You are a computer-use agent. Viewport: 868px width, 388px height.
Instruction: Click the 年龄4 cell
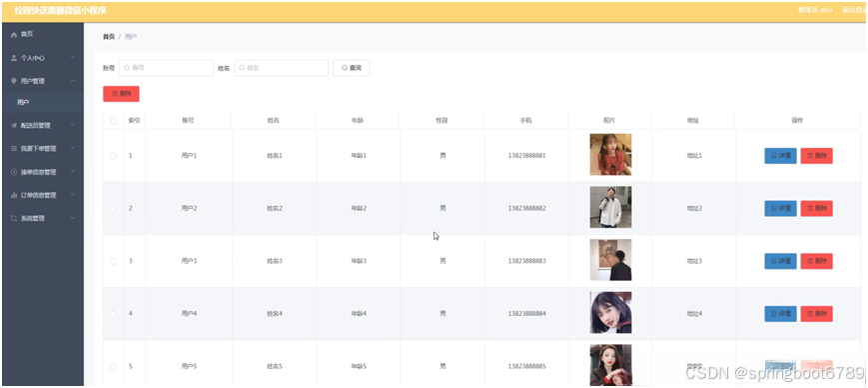coord(359,314)
